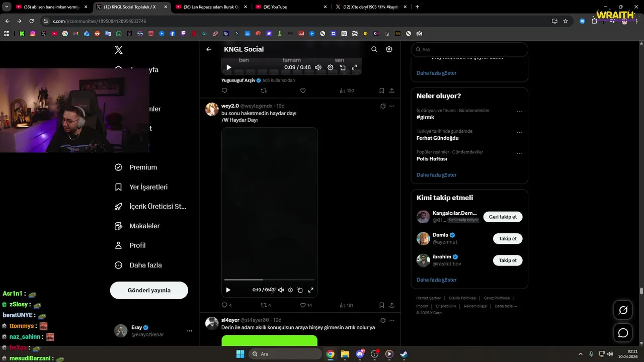
Task: Open KNGL Social community settings gear
Action: tap(389, 49)
